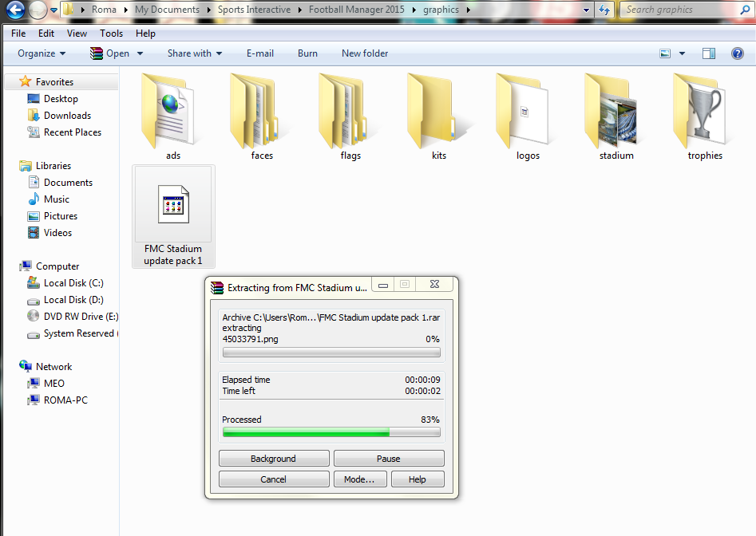This screenshot has height=536, width=756.
Task: Click the Back navigation arrow
Action: 15,10
